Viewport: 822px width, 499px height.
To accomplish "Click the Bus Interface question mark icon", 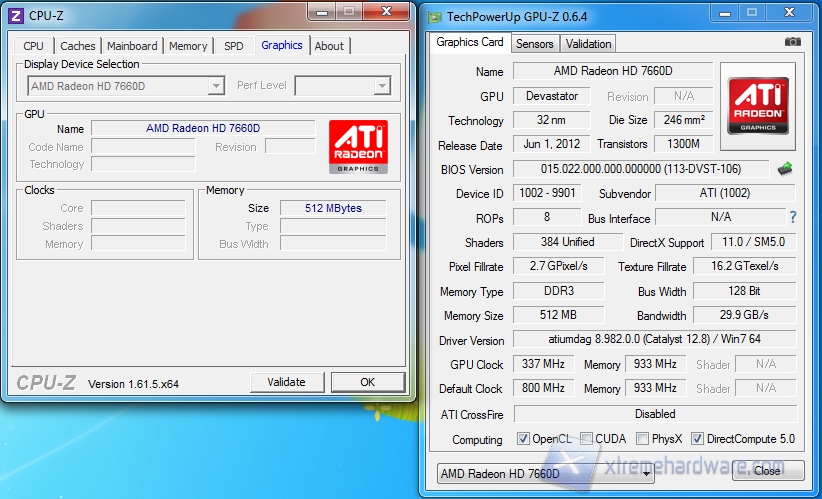I will [793, 217].
